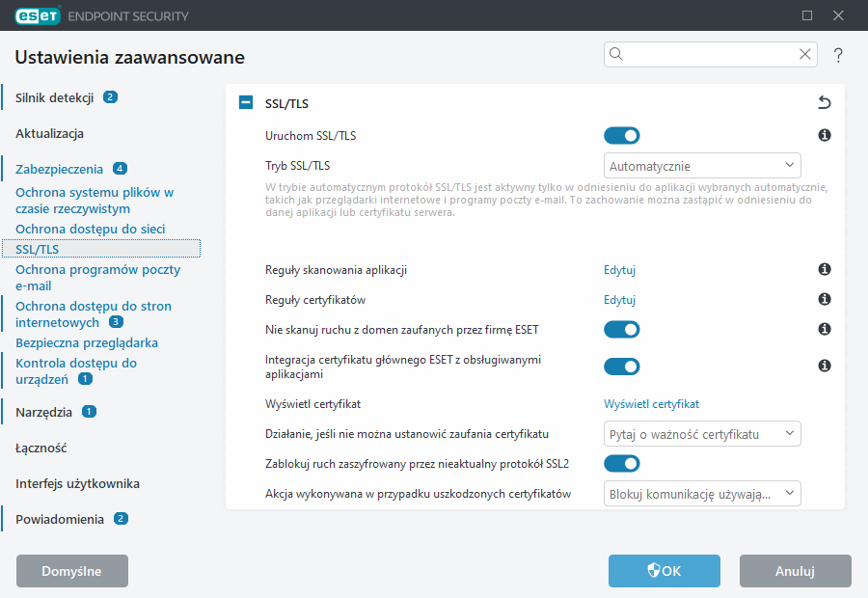Click the magnifier icon in the search bar
The image size is (868, 598).
pos(616,54)
